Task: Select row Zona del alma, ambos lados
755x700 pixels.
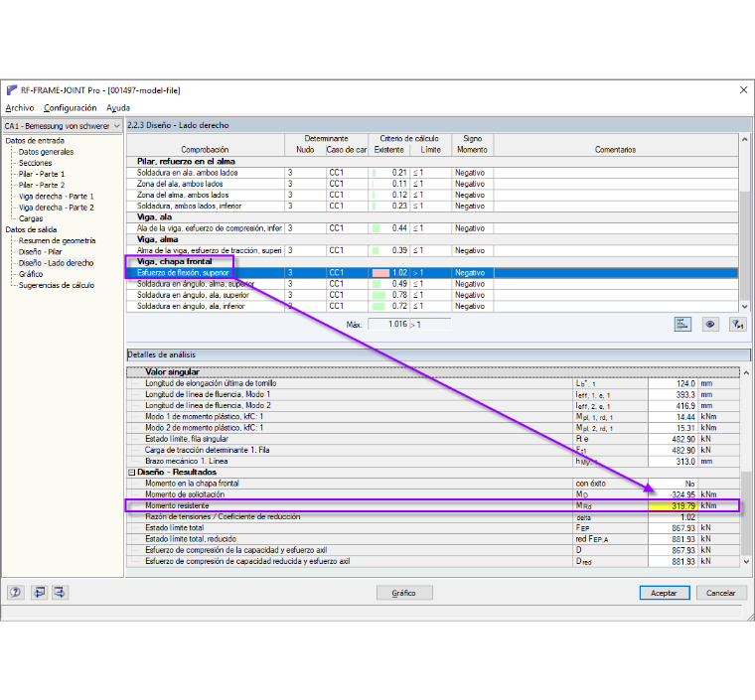Action: tap(432, 195)
